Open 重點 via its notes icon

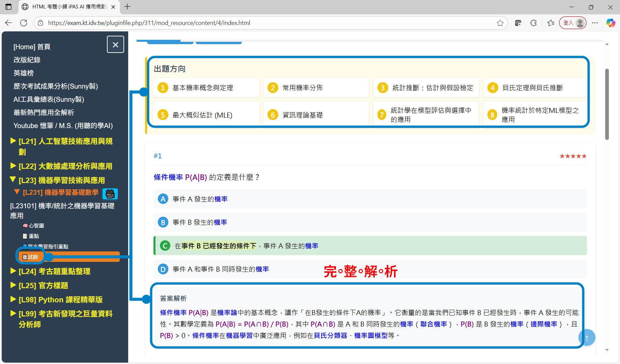[25, 236]
